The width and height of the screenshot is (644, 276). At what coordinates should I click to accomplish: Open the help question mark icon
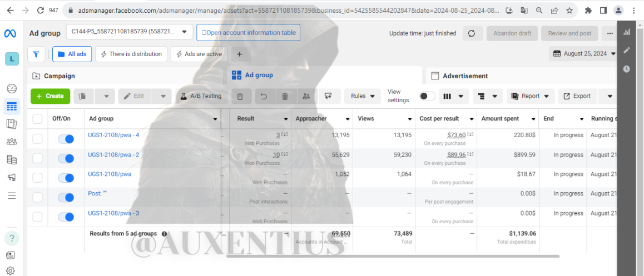(x=12, y=238)
